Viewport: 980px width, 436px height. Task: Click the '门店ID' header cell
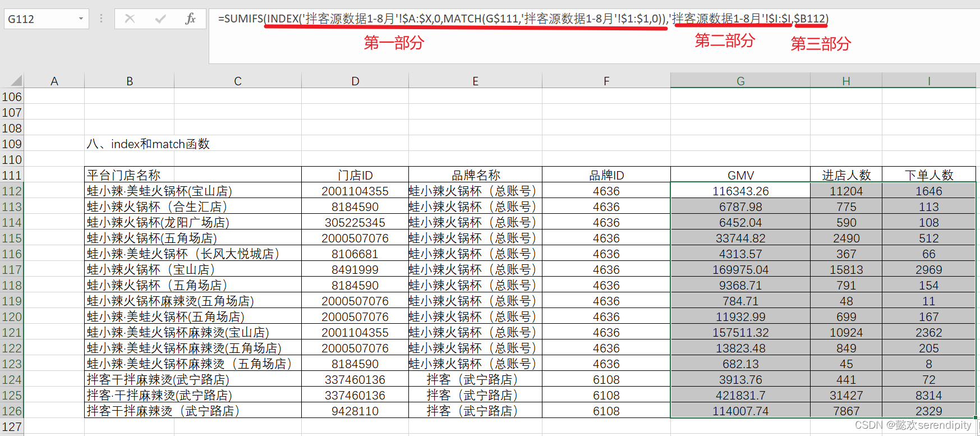click(x=355, y=175)
